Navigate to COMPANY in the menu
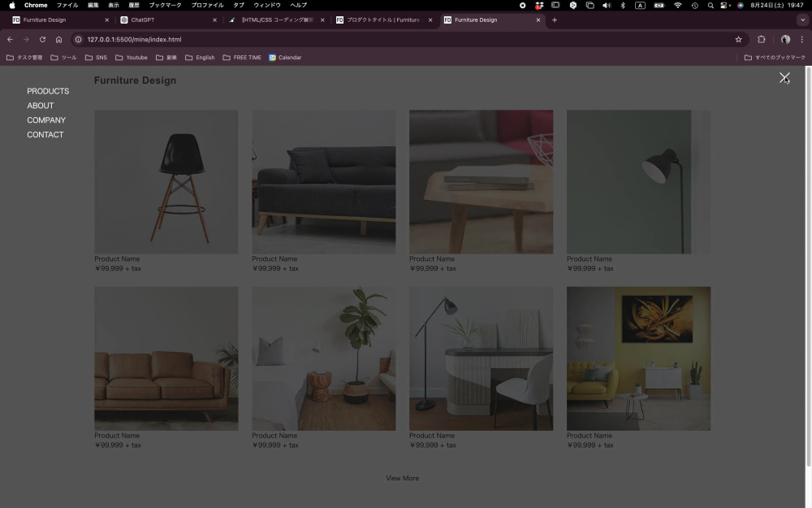This screenshot has width=812, height=508. pos(46,120)
